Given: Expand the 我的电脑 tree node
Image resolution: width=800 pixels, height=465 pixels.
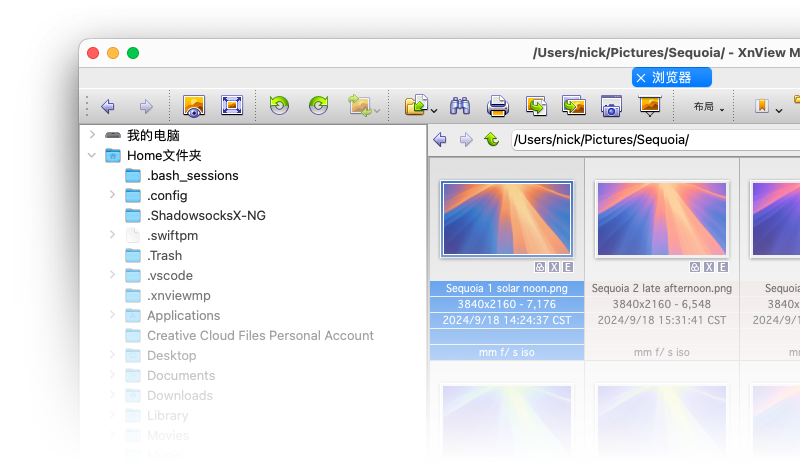Looking at the screenshot, I should click(92, 135).
